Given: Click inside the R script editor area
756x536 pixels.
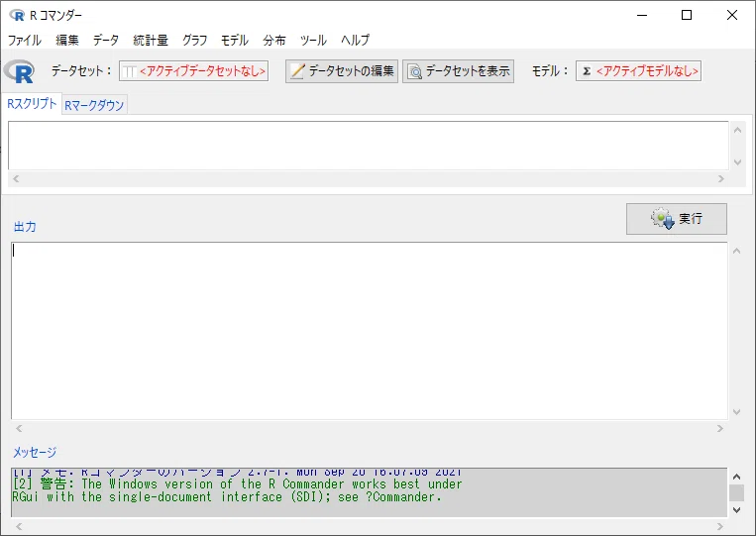Looking at the screenshot, I should (x=369, y=146).
